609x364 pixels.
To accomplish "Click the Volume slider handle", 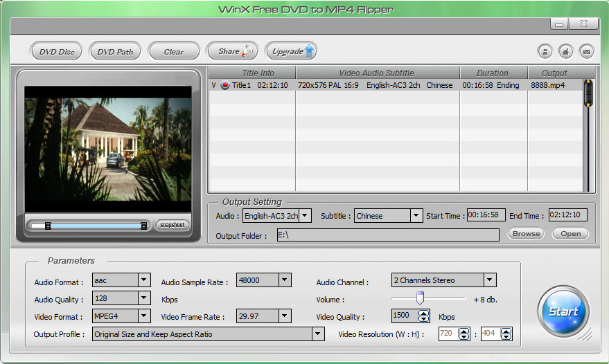I will (420, 298).
